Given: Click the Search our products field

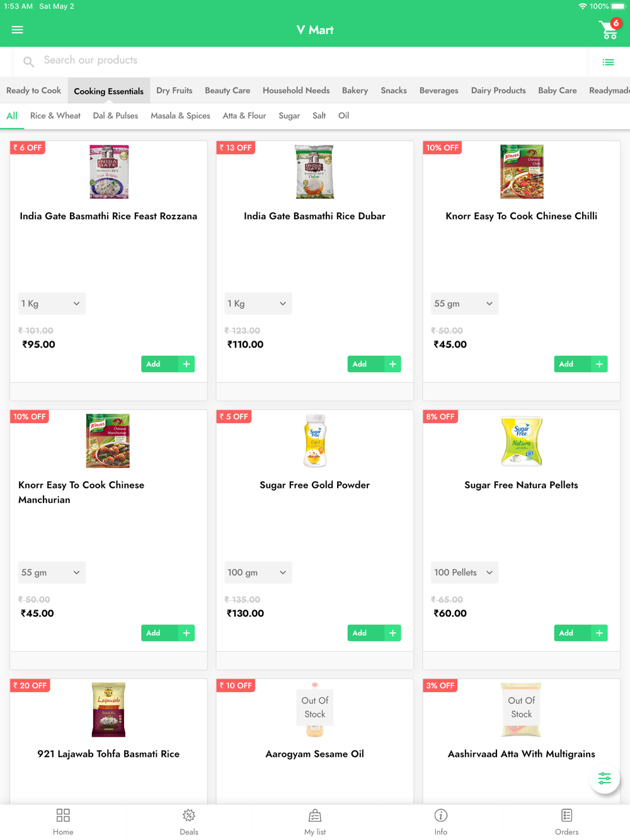Looking at the screenshot, I should (x=301, y=61).
